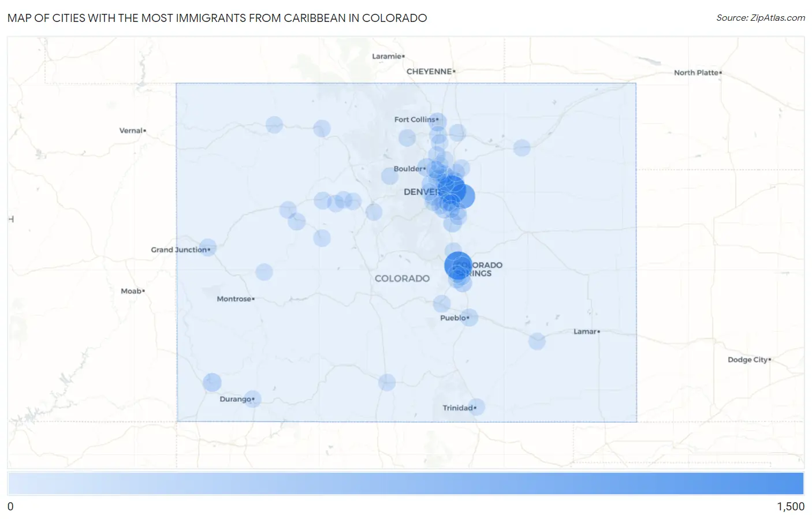Click the Dodge City label

749,360
